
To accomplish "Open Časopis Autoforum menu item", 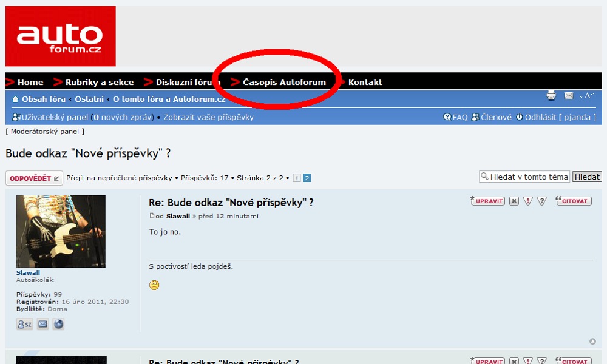I will click(284, 82).
